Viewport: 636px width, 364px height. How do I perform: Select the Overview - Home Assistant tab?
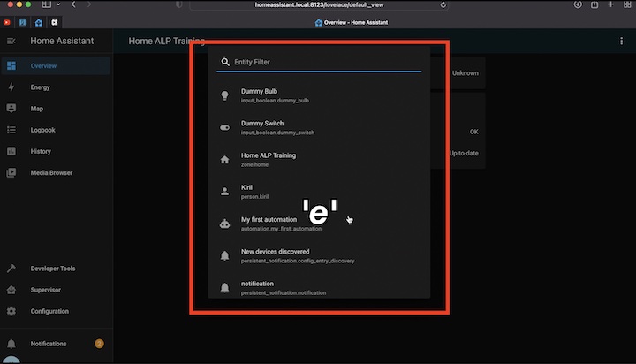tap(352, 22)
